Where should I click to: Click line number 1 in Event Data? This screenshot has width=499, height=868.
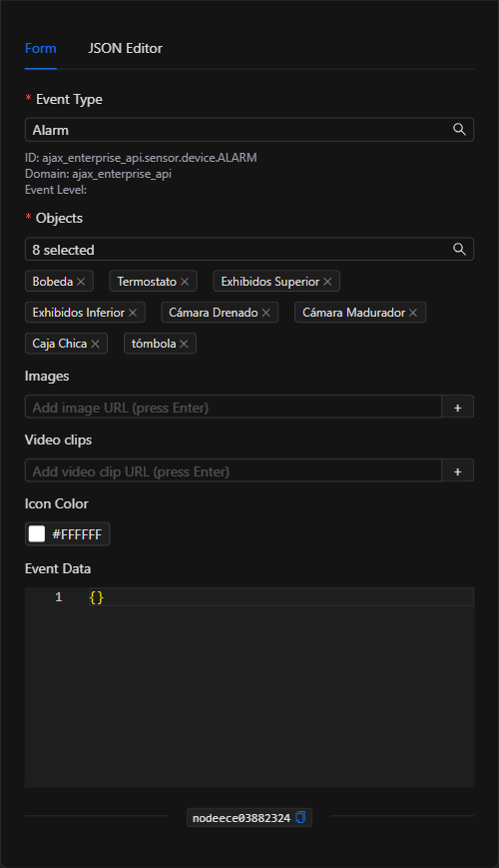pos(59,596)
